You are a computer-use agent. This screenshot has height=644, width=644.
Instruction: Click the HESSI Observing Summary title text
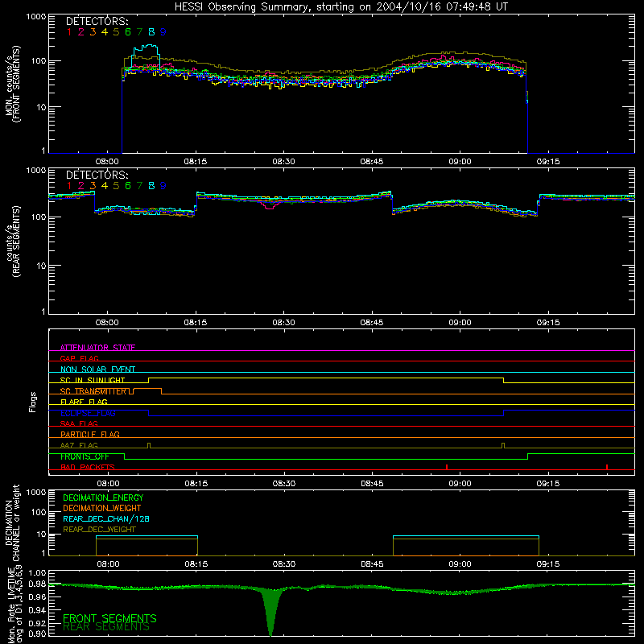[341, 7]
